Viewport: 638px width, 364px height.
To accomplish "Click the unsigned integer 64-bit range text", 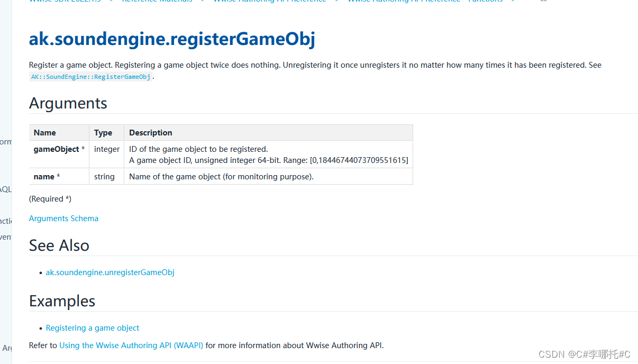I will point(269,160).
